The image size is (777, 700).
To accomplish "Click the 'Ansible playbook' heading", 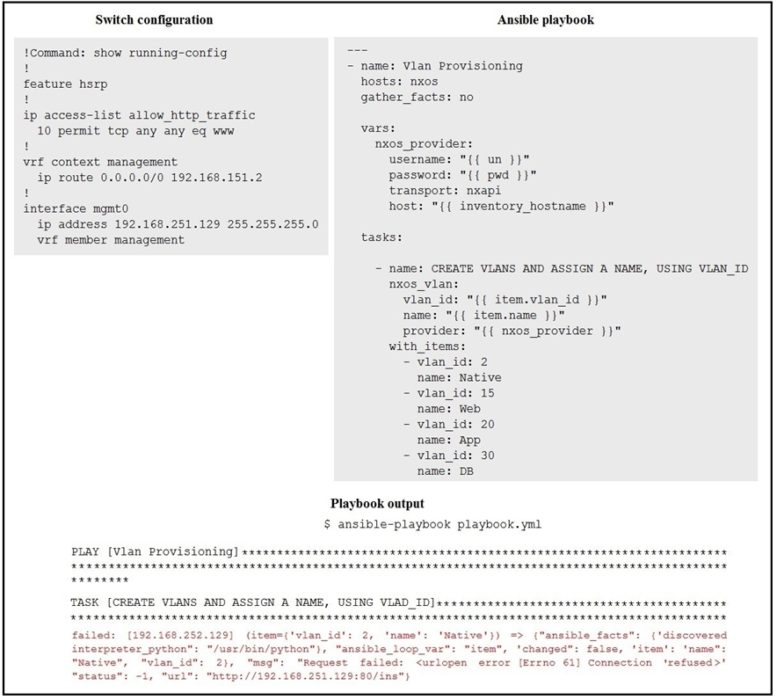I will pyautogui.click(x=546, y=20).
